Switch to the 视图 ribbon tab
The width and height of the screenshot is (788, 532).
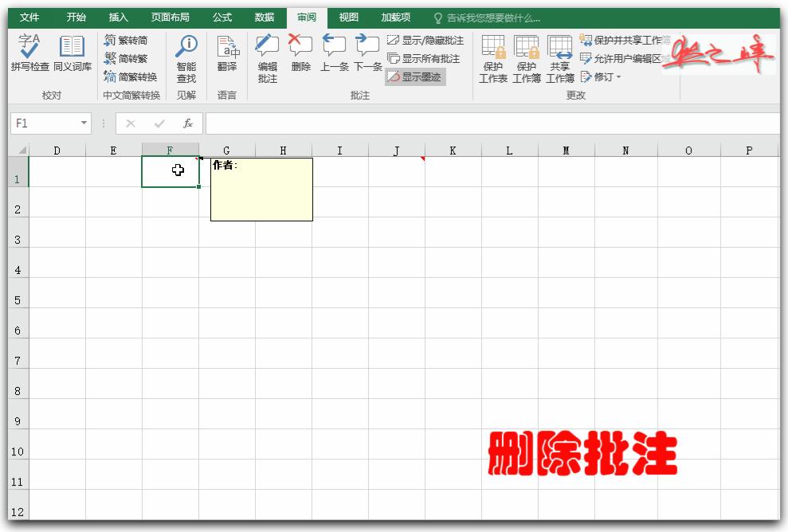348,16
